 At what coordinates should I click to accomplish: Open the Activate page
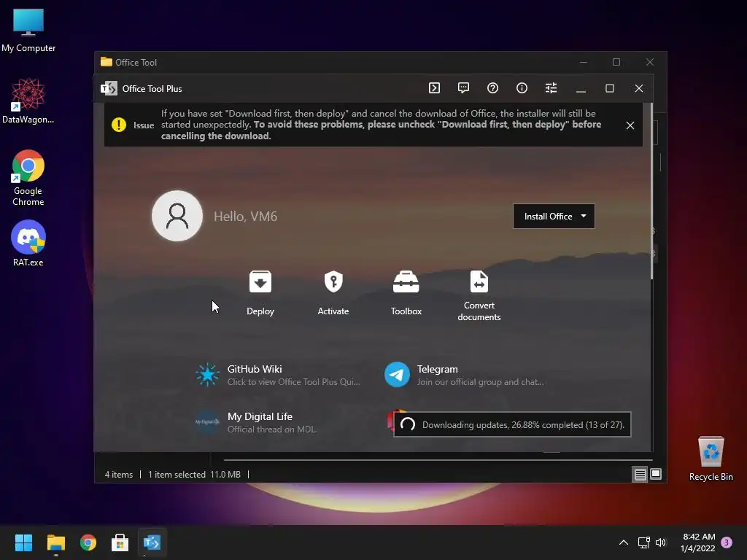pos(333,293)
